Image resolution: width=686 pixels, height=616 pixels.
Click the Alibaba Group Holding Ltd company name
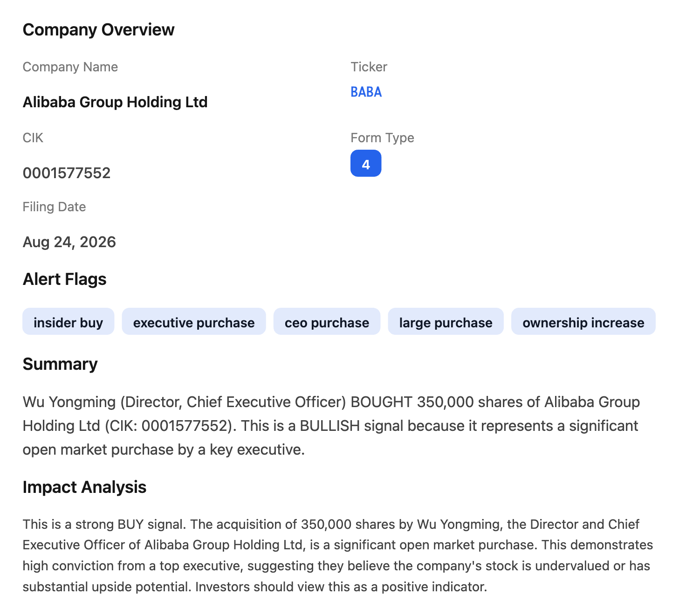coord(115,102)
